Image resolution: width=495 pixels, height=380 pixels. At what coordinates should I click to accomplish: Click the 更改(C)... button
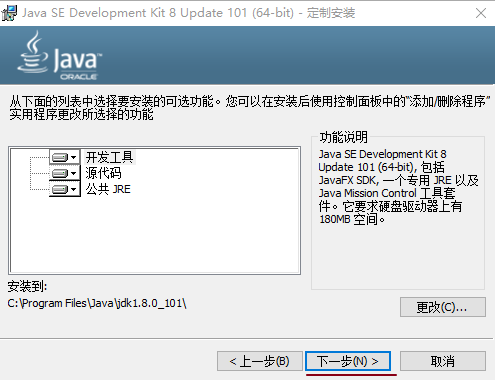pyautogui.click(x=443, y=307)
